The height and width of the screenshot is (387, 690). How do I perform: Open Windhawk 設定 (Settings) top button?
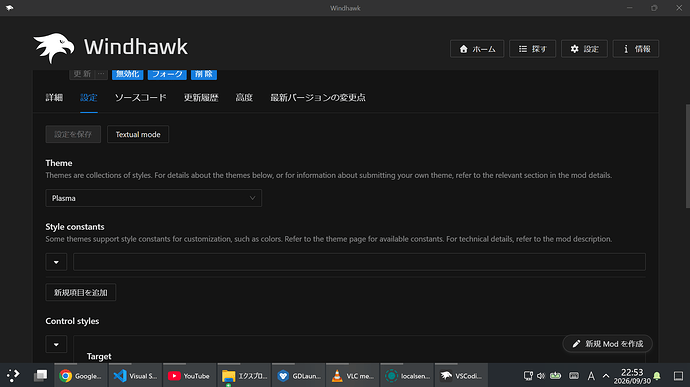(584, 49)
